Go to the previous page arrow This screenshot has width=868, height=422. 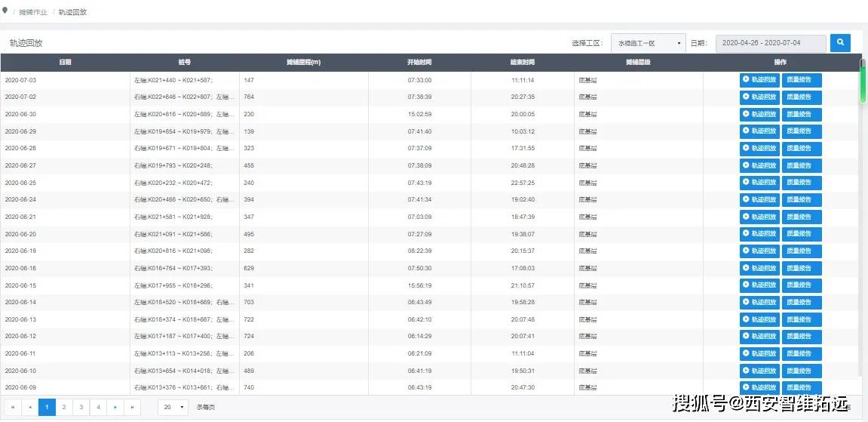30,407
